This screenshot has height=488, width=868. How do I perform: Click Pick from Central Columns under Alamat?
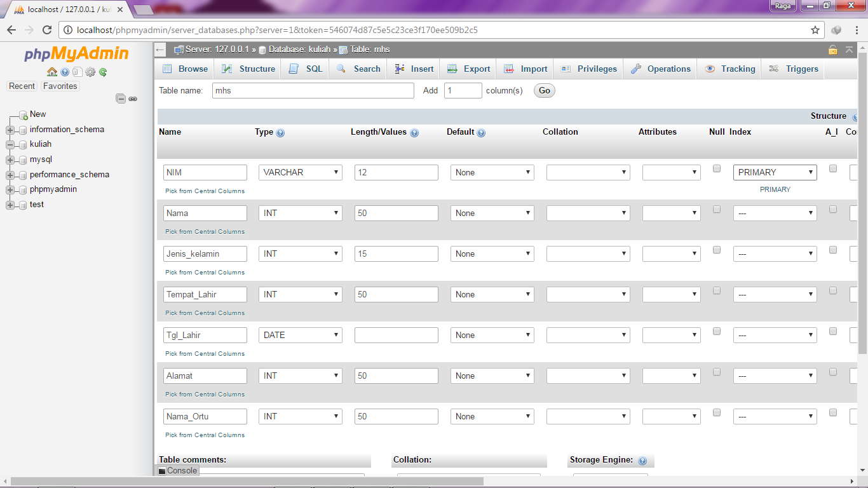[205, 395]
